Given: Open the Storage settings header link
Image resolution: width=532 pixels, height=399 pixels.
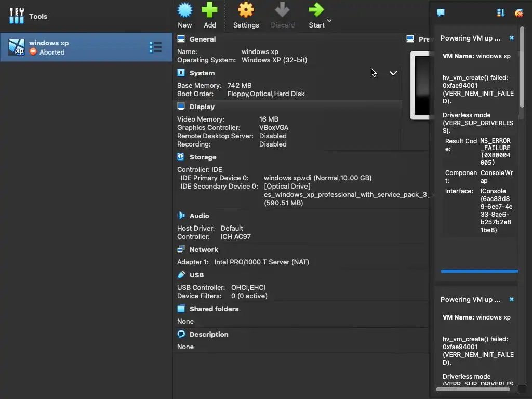Looking at the screenshot, I should pyautogui.click(x=203, y=157).
